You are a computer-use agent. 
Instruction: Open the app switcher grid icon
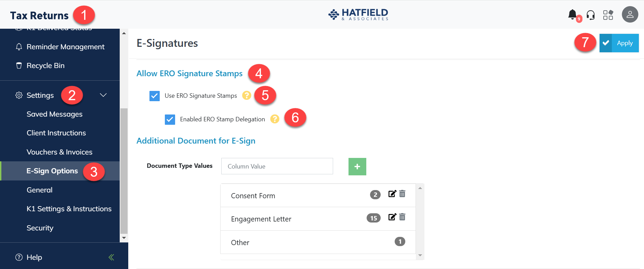tap(608, 15)
